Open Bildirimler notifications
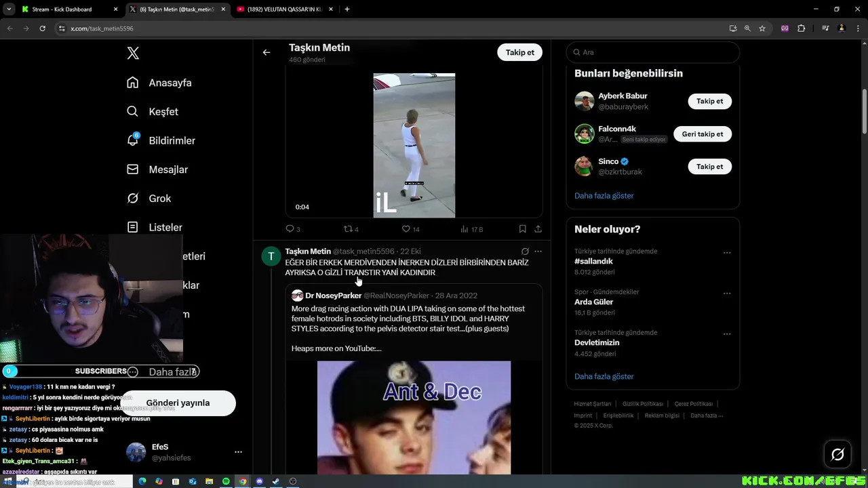 161,140
